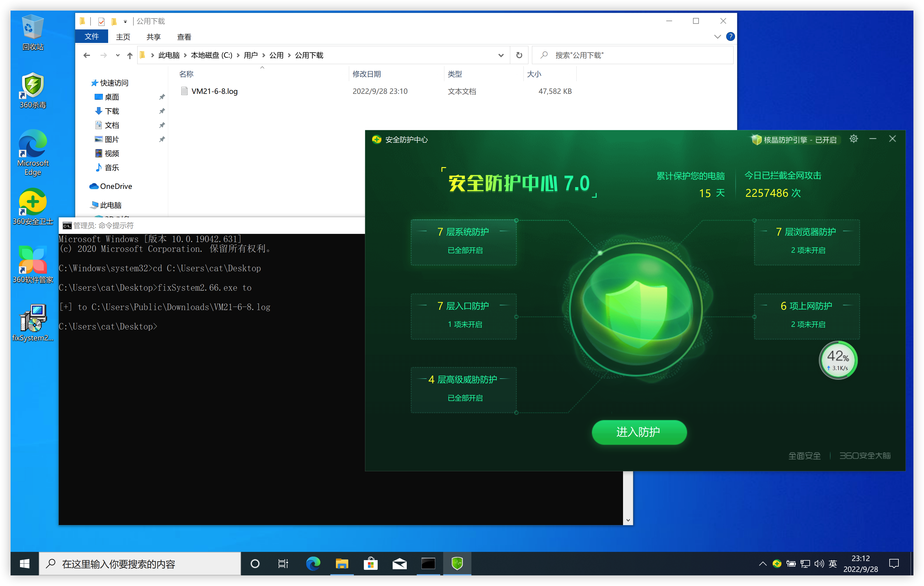Switch to the 查看 ribbon tab
This screenshot has width=924, height=586.
pos(184,37)
